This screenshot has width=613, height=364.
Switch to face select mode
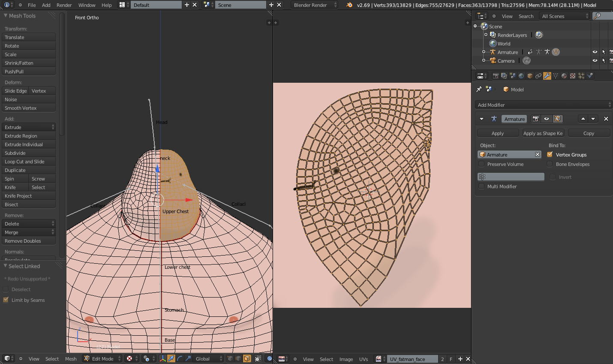click(x=247, y=358)
